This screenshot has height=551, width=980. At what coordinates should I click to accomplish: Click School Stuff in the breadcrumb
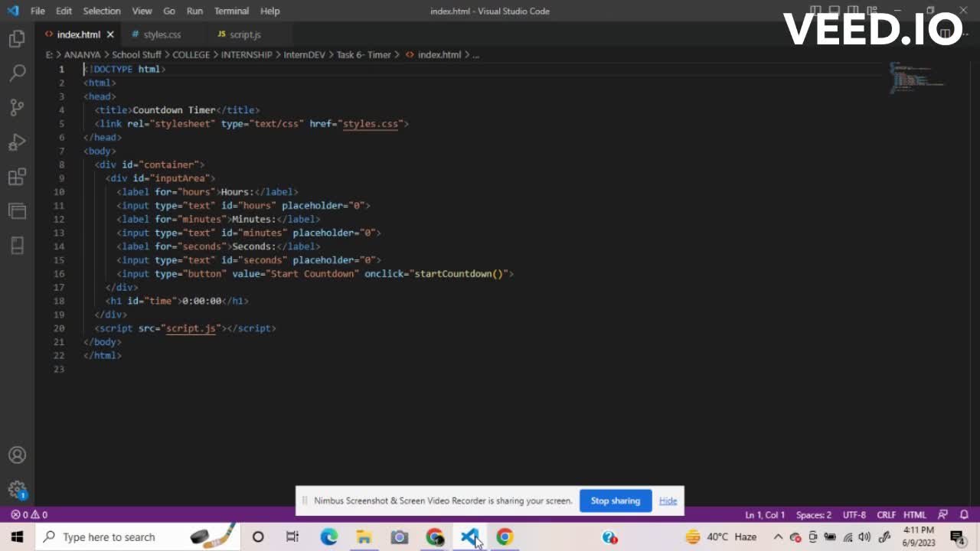[x=136, y=55]
